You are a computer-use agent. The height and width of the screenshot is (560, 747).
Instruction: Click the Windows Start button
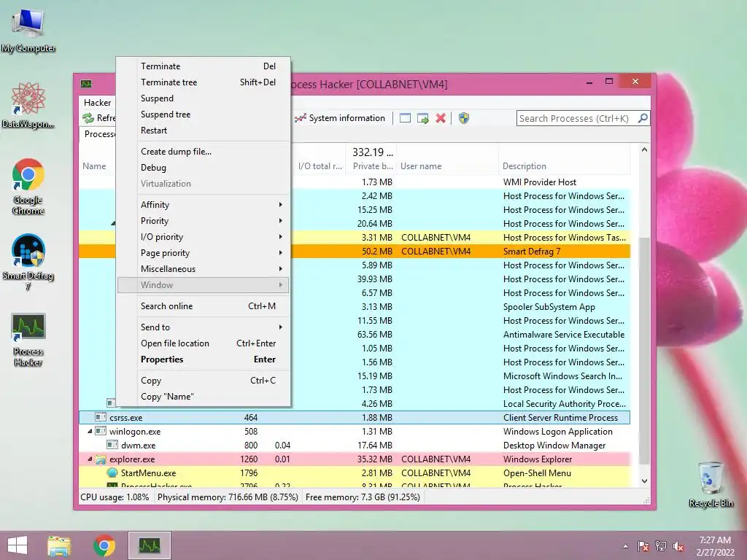click(18, 545)
